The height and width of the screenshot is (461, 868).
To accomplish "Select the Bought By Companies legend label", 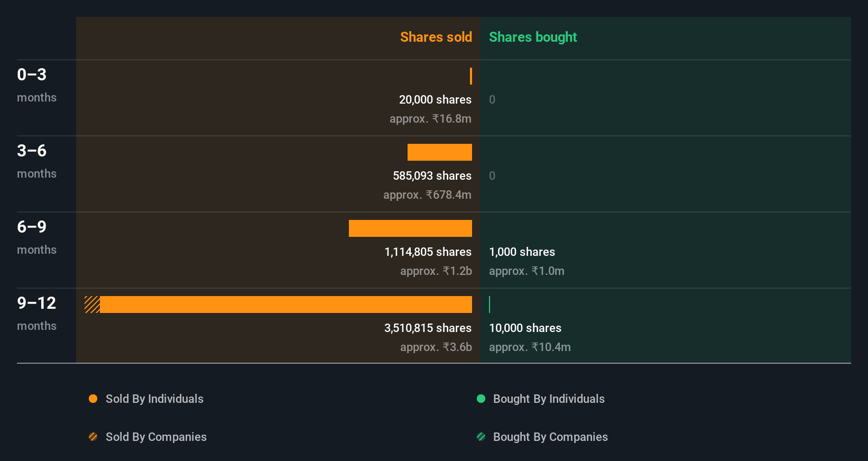I will (550, 437).
